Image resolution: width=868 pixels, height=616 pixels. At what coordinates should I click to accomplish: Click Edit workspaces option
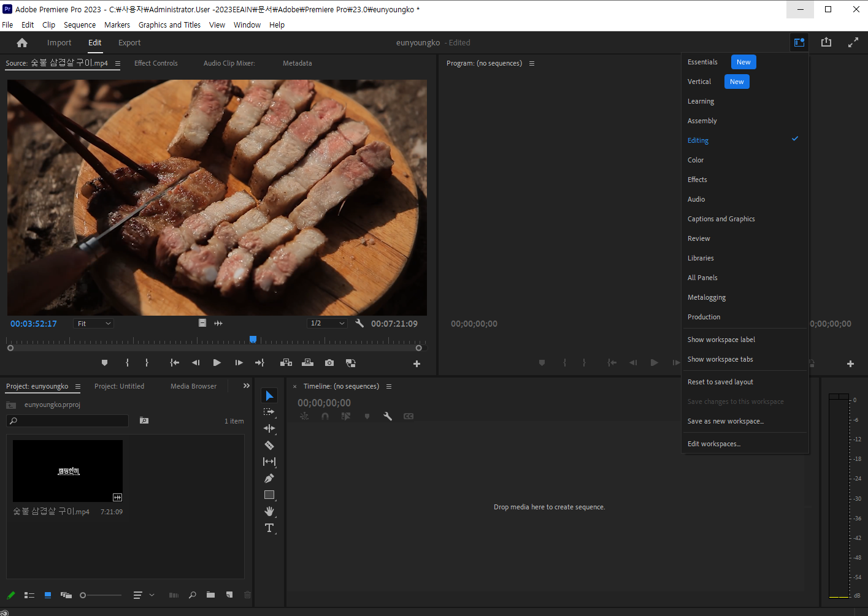714,444
